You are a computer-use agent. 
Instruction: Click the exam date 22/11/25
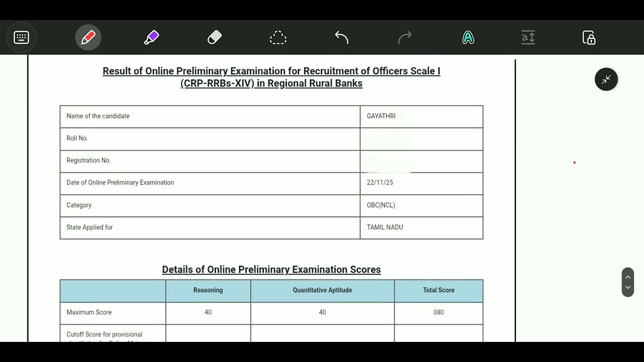pyautogui.click(x=380, y=183)
